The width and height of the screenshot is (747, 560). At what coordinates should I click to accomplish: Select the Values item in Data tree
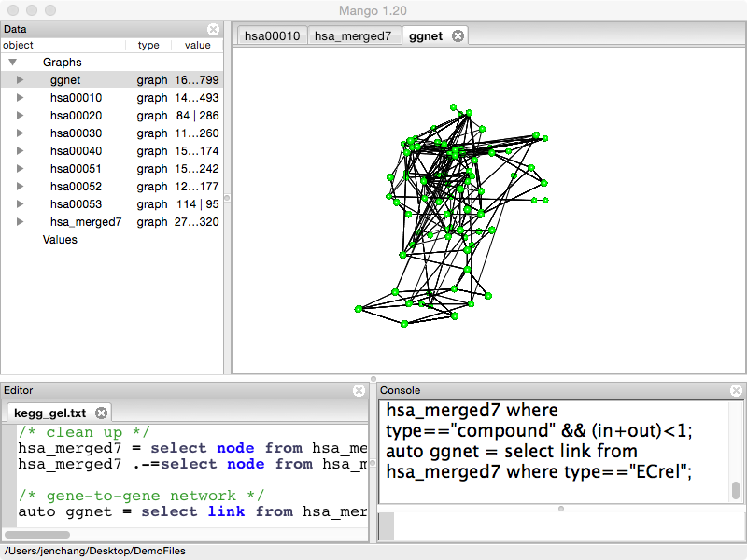tap(60, 240)
